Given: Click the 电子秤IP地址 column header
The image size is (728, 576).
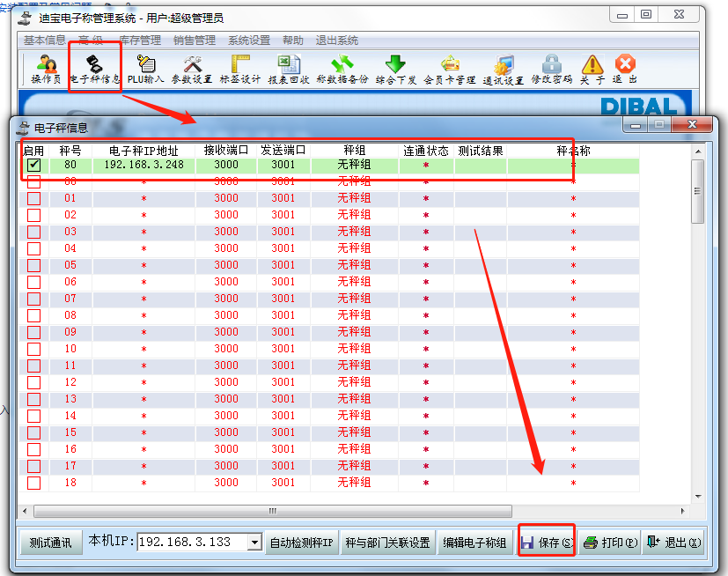Looking at the screenshot, I should coord(143,151).
